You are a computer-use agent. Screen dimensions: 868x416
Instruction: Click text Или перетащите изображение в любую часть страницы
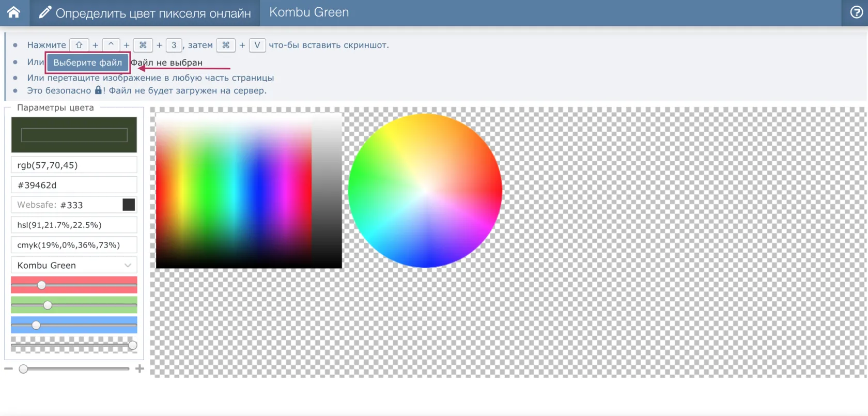pyautogui.click(x=150, y=78)
